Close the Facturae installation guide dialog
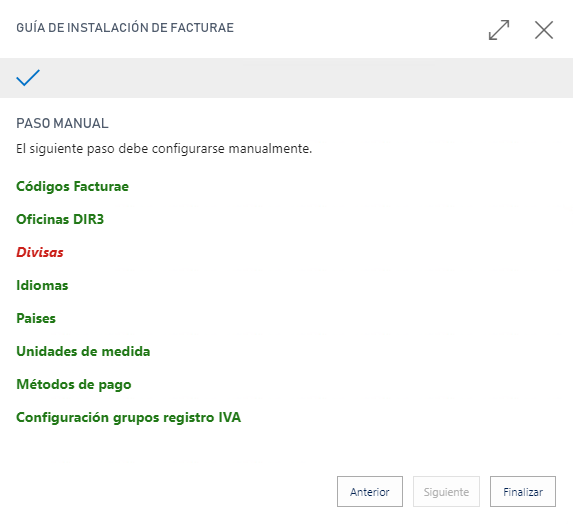Image resolution: width=573 pixels, height=524 pixels. 544,30
